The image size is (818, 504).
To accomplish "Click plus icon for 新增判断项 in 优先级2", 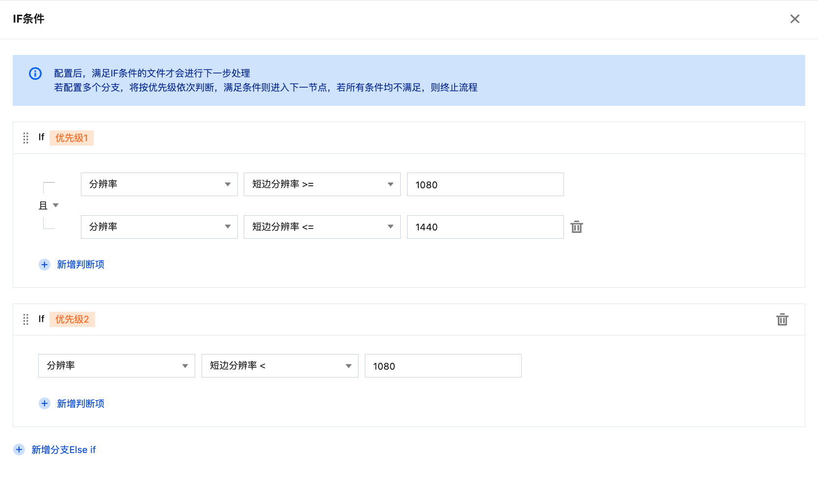I will click(45, 403).
